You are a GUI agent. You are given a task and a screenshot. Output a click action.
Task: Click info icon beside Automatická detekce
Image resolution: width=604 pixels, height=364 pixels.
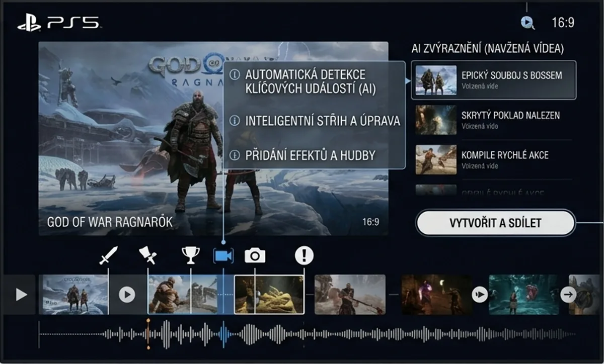click(x=234, y=74)
